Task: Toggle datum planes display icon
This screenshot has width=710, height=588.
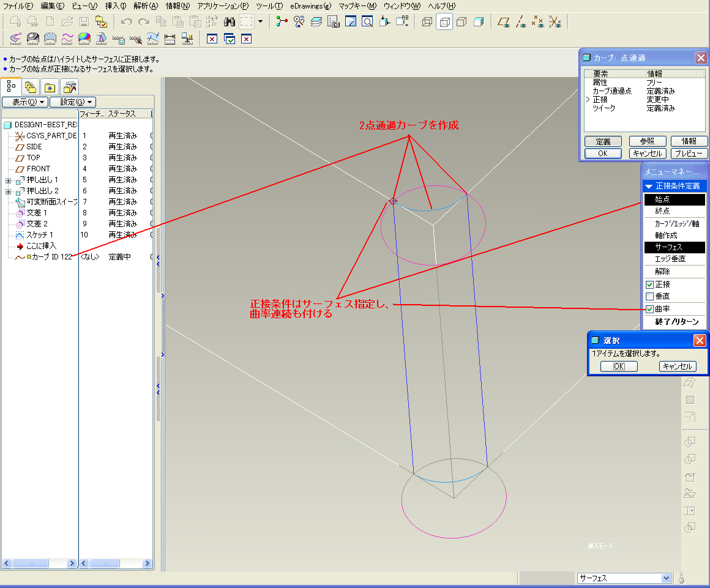Action: (x=504, y=22)
